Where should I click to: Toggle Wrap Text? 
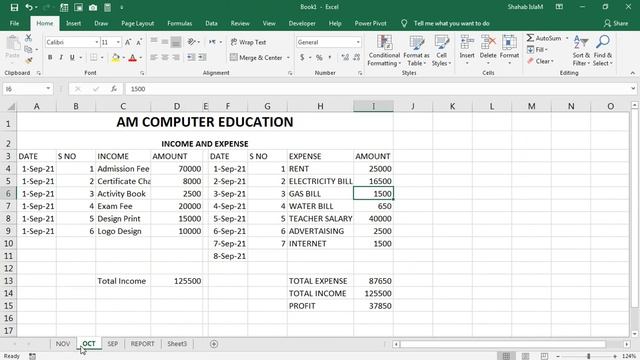tap(248, 42)
